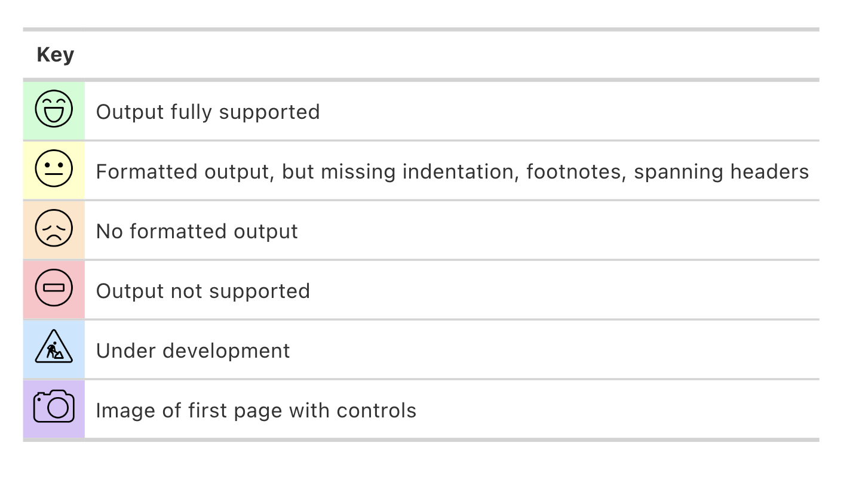Click the 'Key' table header
Screen dimensions: 853x504
pos(56,55)
